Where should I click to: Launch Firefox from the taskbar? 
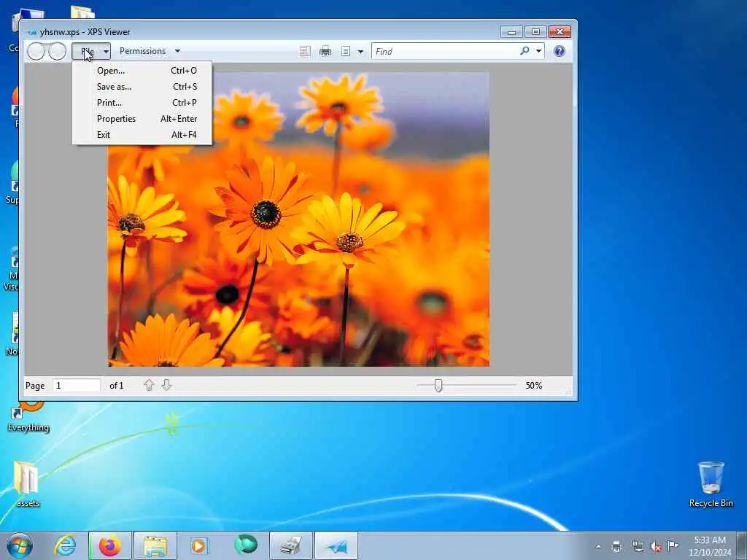tap(109, 545)
